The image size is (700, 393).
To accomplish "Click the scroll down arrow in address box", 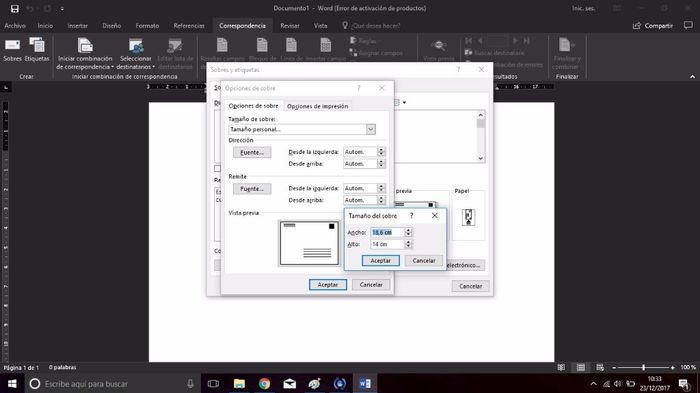I will [480, 158].
